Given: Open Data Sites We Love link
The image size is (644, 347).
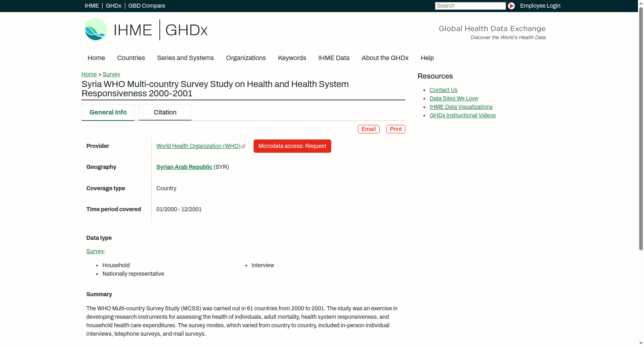Looking at the screenshot, I should click(454, 98).
